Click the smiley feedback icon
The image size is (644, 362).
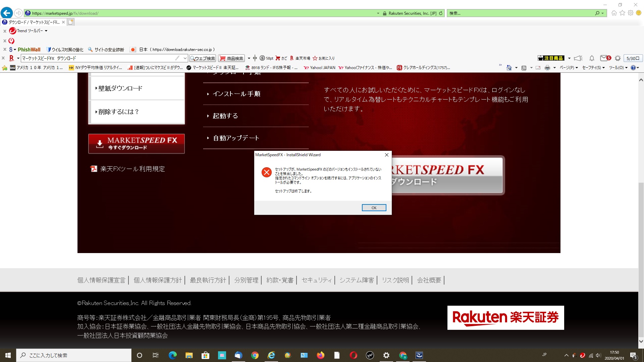pyautogui.click(x=639, y=13)
